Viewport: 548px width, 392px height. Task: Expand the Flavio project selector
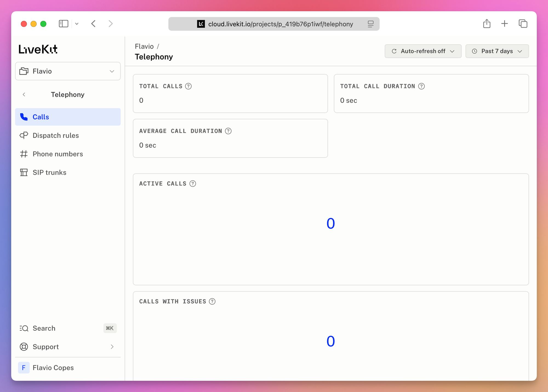click(x=68, y=71)
